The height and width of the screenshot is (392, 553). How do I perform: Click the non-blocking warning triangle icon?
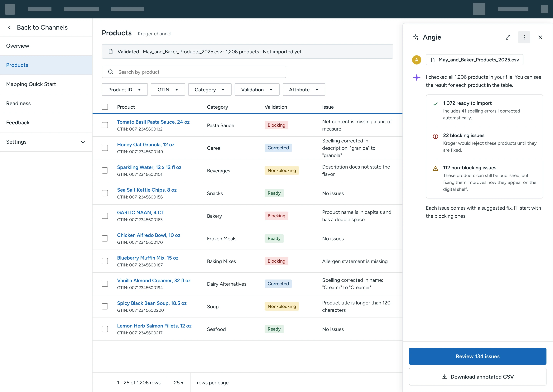point(435,169)
